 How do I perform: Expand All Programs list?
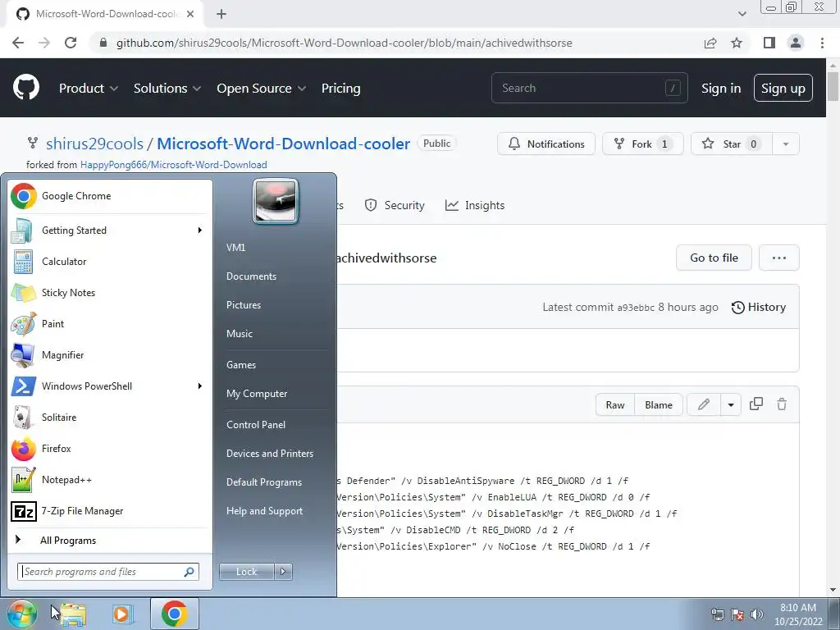[x=110, y=540]
